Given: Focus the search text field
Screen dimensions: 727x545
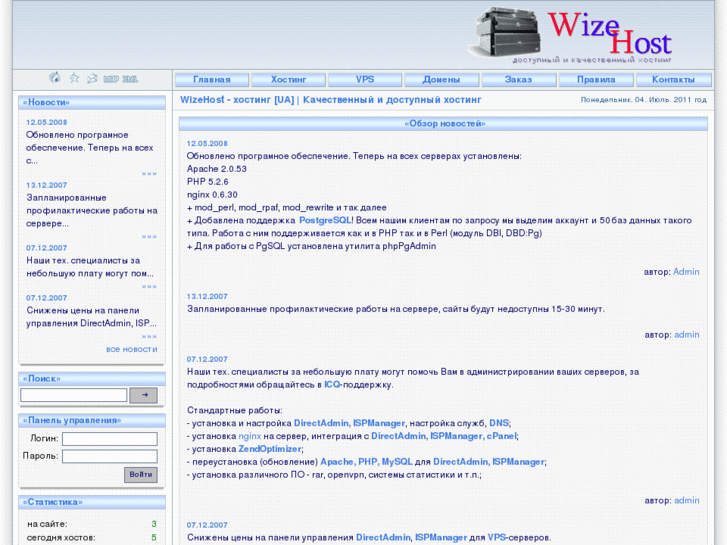Looking at the screenshot, I should click(x=73, y=395).
